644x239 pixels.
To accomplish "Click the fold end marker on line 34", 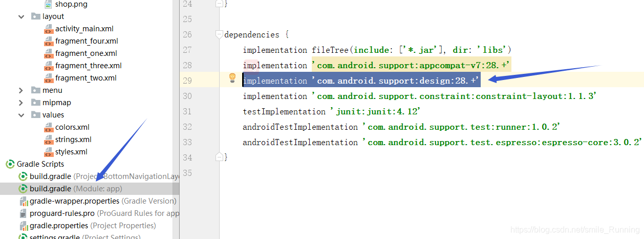I will (x=220, y=157).
